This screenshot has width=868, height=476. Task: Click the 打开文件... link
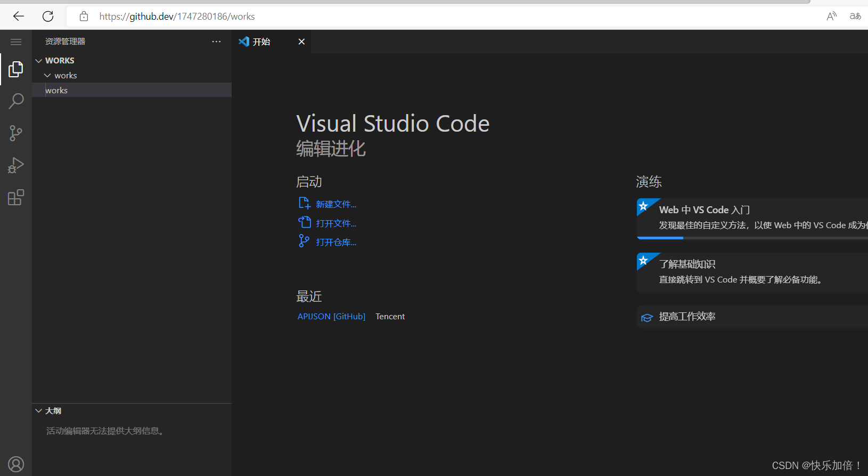click(x=336, y=223)
